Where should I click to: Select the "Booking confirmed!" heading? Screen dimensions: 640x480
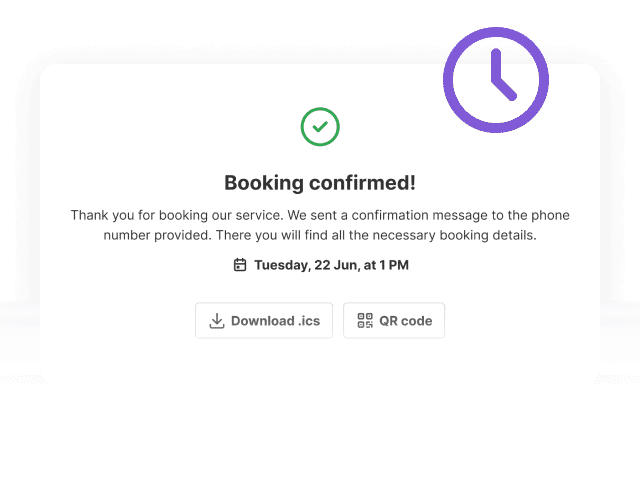pyautogui.click(x=320, y=183)
